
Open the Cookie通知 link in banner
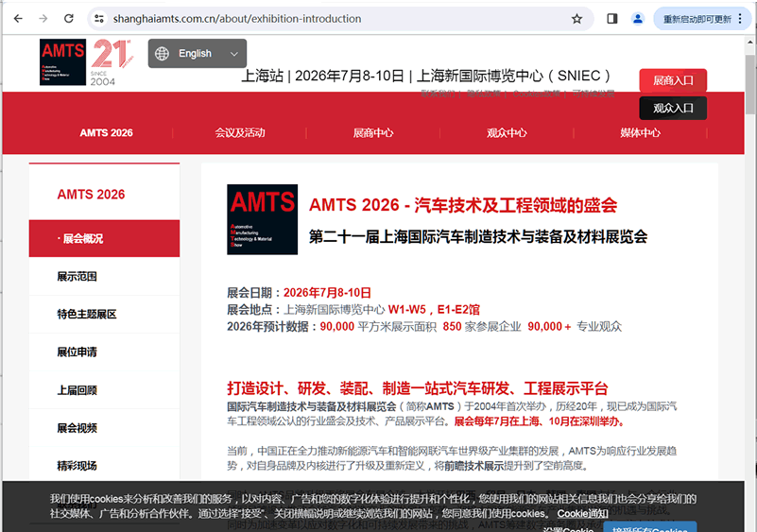coord(582,514)
